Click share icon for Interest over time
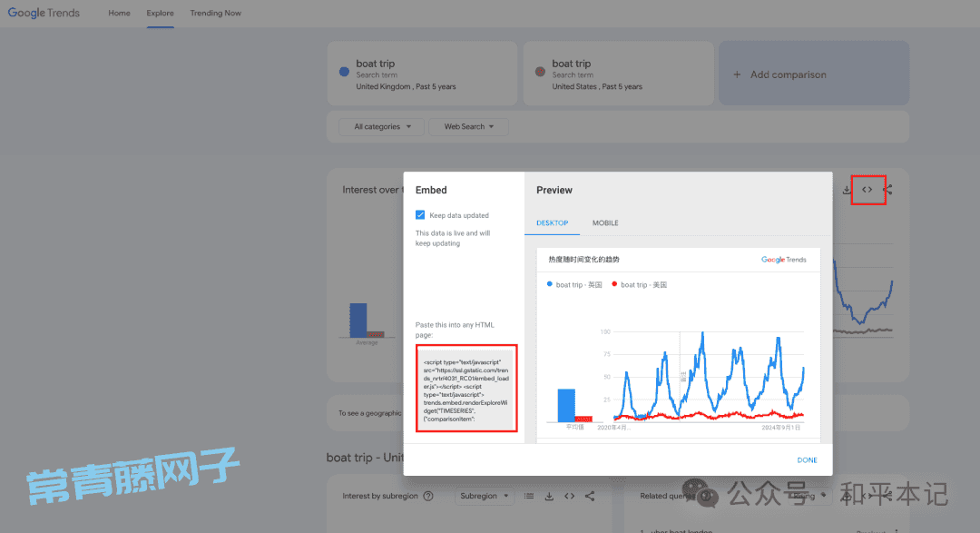This screenshot has width=980, height=533. tap(887, 190)
